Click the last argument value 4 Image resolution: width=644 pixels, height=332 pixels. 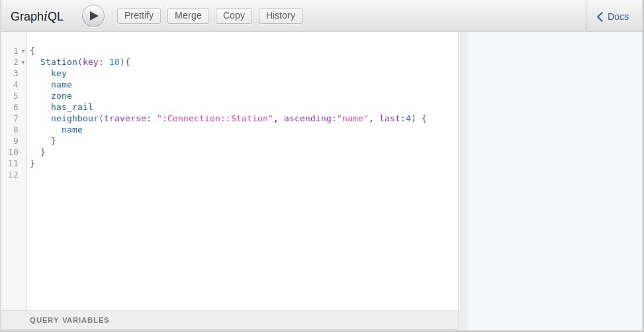tap(408, 118)
